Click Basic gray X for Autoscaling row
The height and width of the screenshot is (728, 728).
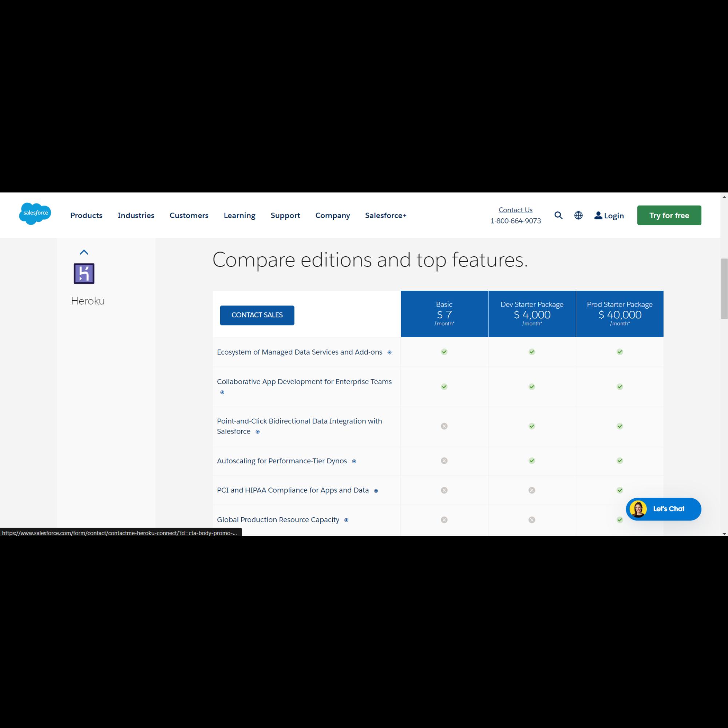click(x=444, y=460)
